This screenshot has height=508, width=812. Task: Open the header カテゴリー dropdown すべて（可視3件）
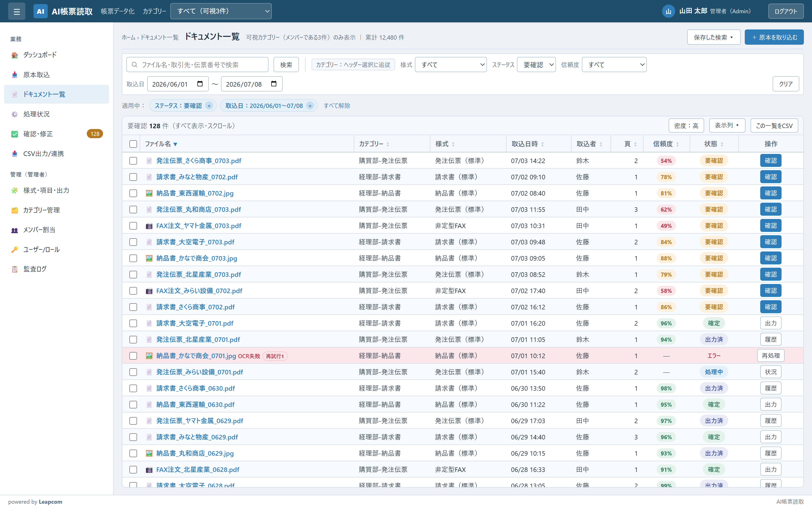(x=221, y=11)
